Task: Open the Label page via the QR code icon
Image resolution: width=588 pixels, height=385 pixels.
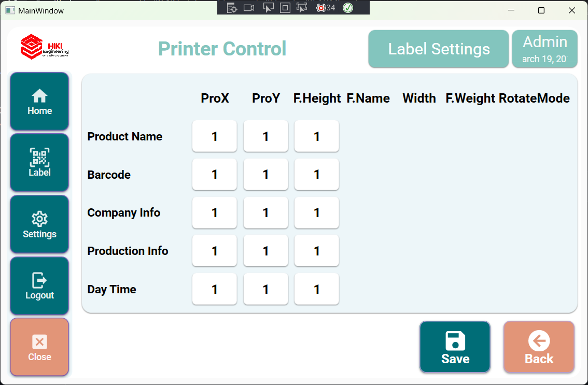Action: click(39, 157)
